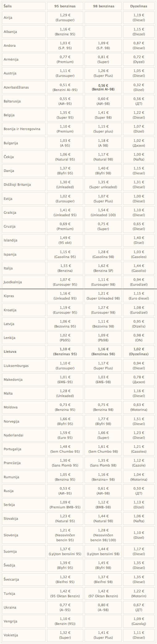Select Turkija 97 Oktan Benzin cell
This screenshot has width=157, height=644.
pyautogui.click(x=103, y=594)
